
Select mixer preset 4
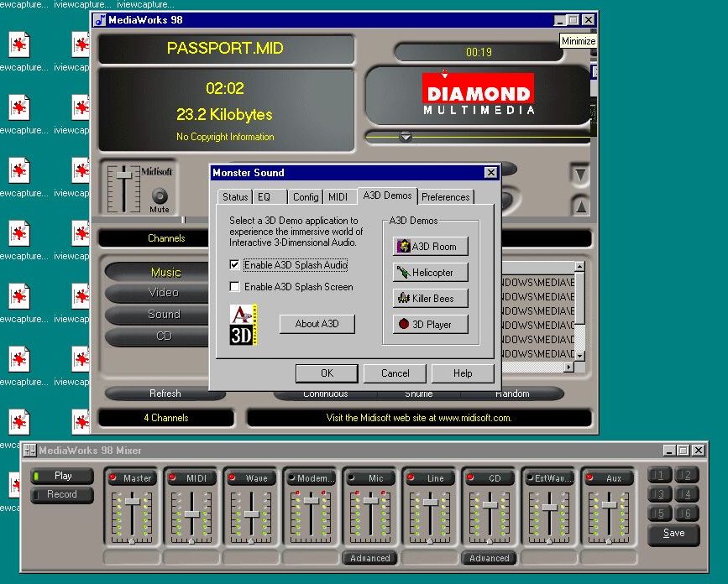pos(687,494)
